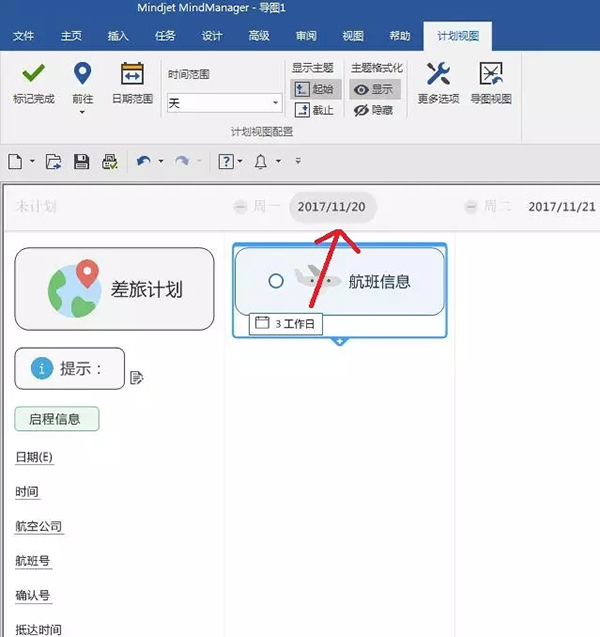Open the Undo history dropdown arrow
This screenshot has height=637, width=600.
(x=161, y=161)
